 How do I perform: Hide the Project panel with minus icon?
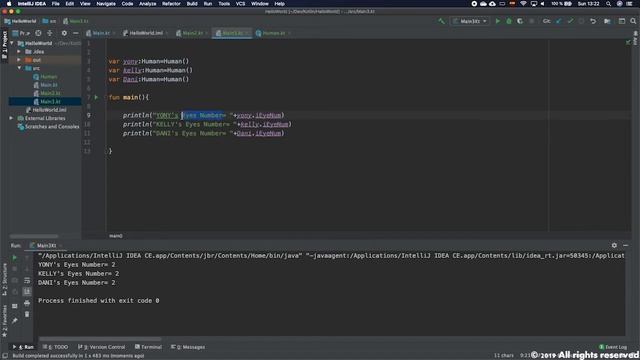[x=76, y=33]
